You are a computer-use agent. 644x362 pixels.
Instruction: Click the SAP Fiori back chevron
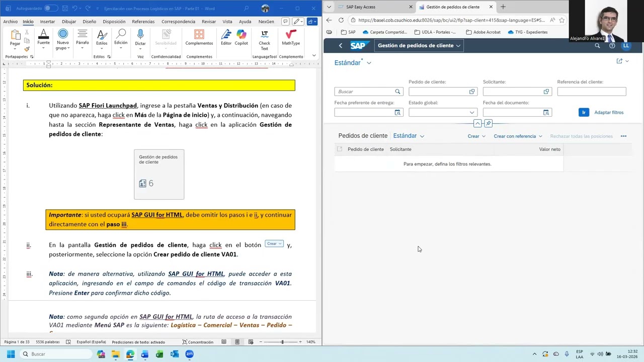click(x=341, y=46)
